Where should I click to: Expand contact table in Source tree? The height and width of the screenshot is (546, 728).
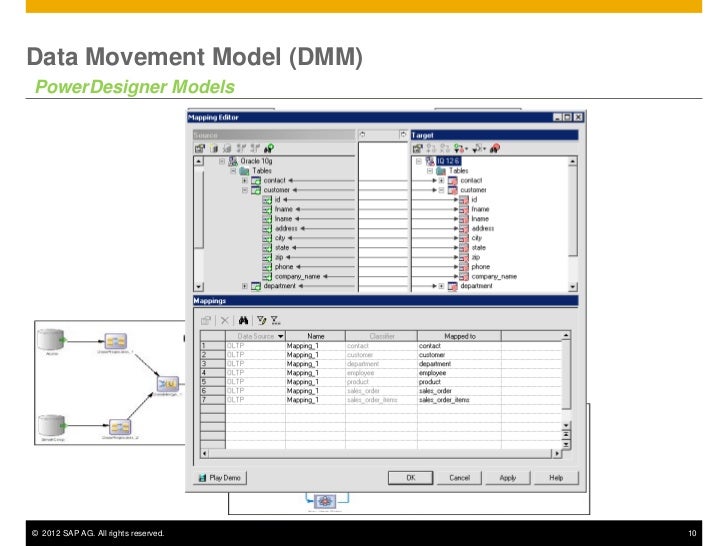coord(245,181)
